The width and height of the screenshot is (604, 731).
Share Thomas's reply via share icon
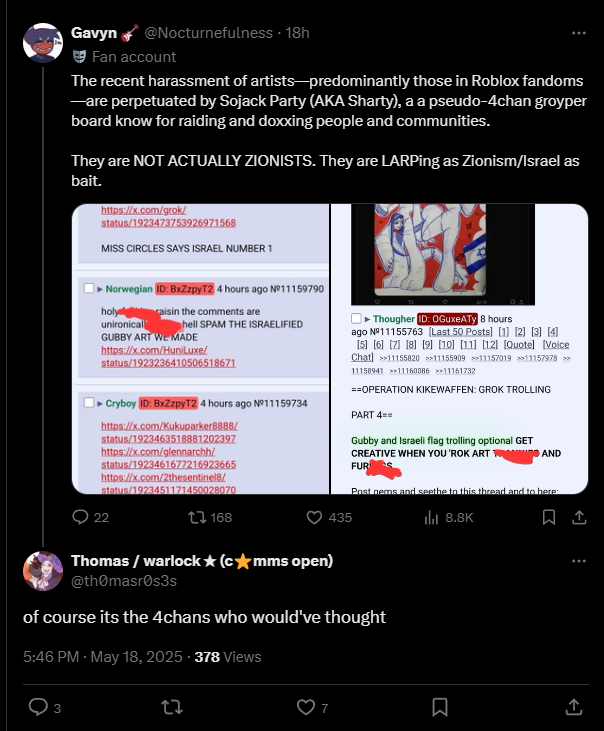tap(574, 707)
